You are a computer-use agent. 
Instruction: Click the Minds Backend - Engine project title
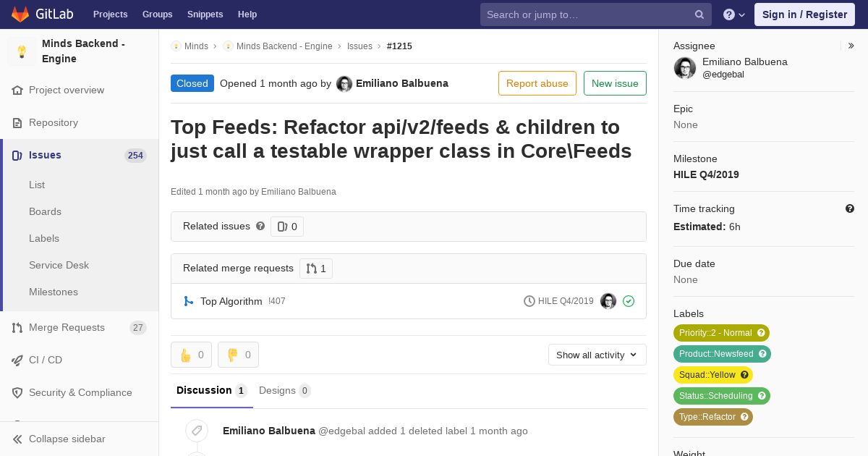[x=83, y=51]
